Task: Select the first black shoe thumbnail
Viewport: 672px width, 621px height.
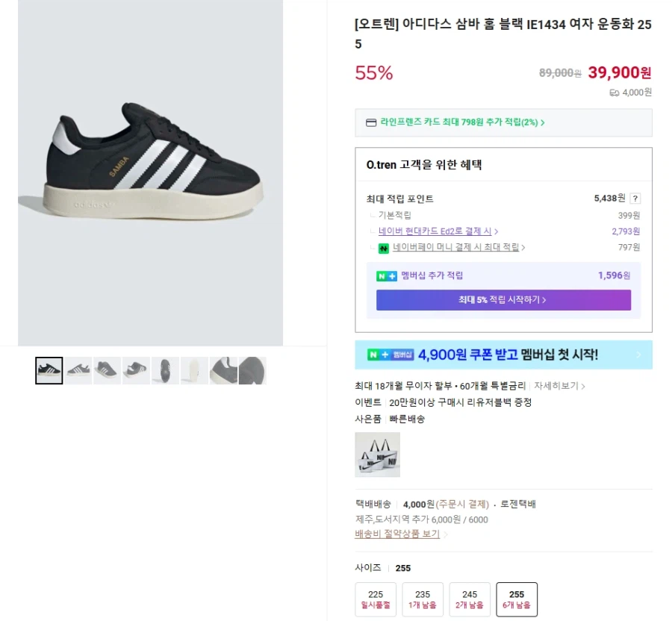Action: 48,370
